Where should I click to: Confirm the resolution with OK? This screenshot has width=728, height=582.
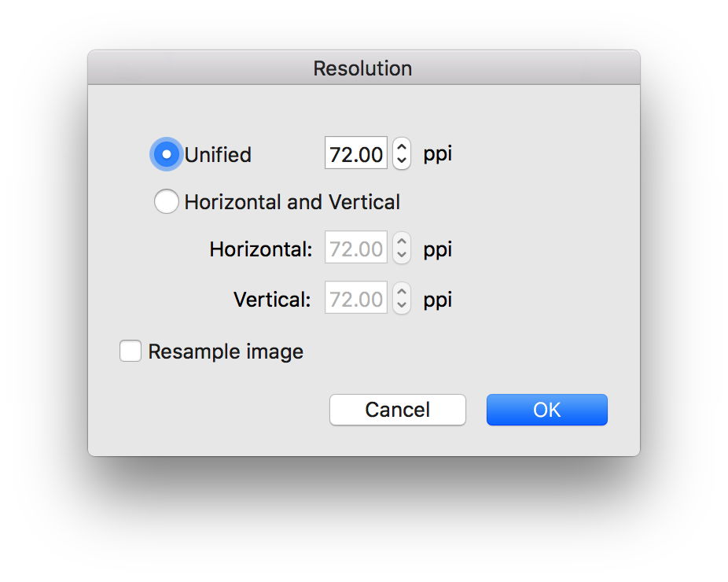point(546,410)
